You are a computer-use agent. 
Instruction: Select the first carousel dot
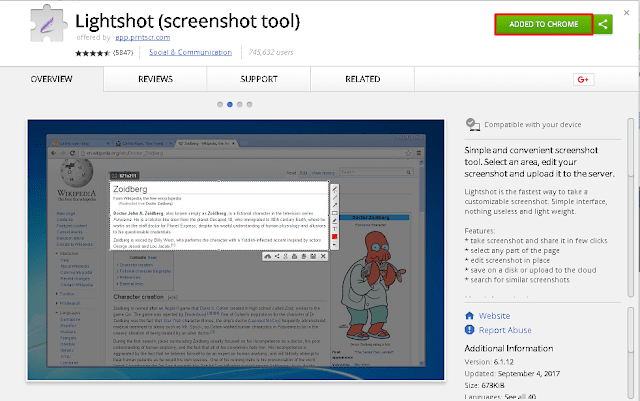click(220, 105)
